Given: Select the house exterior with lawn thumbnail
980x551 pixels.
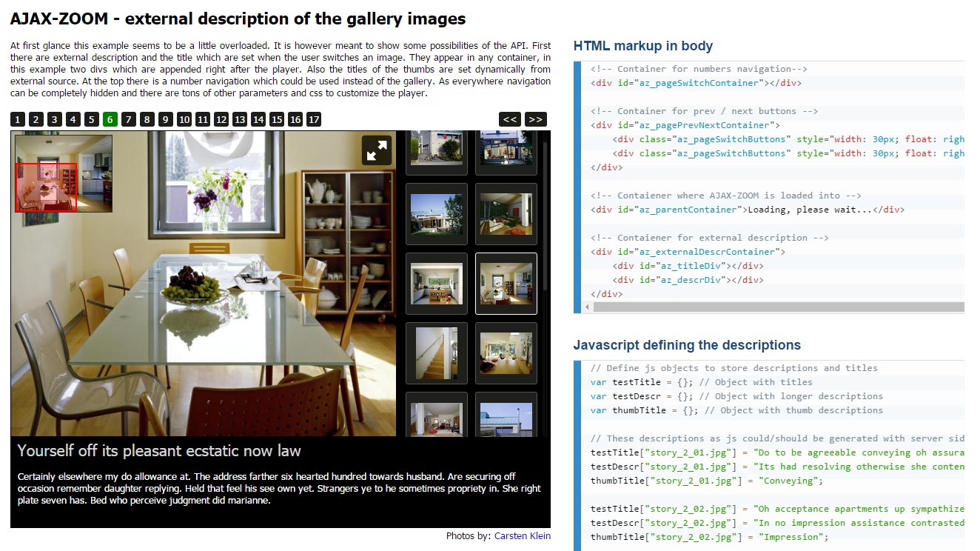Looking at the screenshot, I should [x=437, y=214].
